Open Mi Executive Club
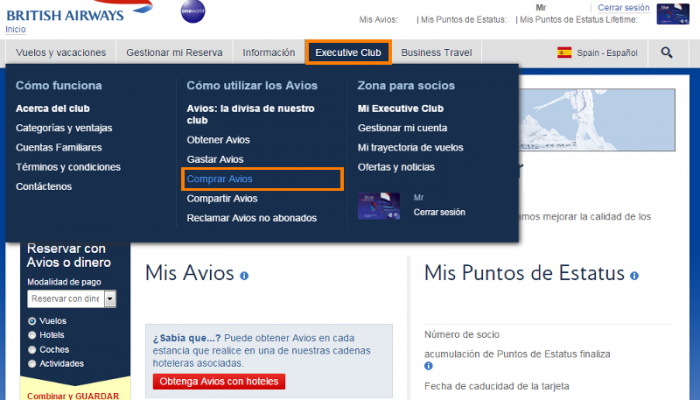This screenshot has height=400, width=700. (x=400, y=108)
